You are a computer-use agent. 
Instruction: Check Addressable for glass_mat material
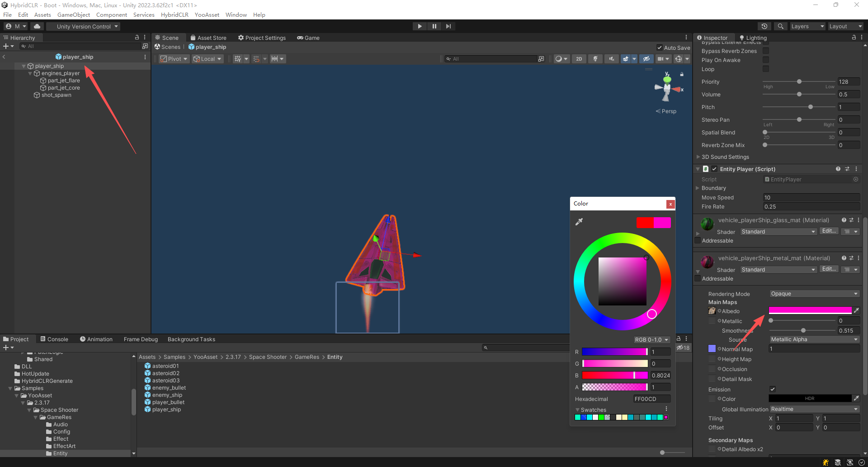pyautogui.click(x=698, y=240)
